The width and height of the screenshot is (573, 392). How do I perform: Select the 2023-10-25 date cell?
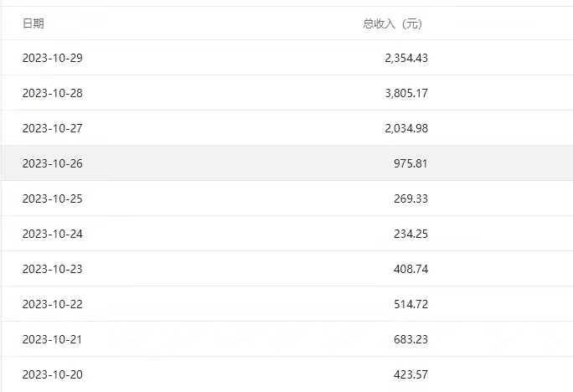(x=53, y=199)
